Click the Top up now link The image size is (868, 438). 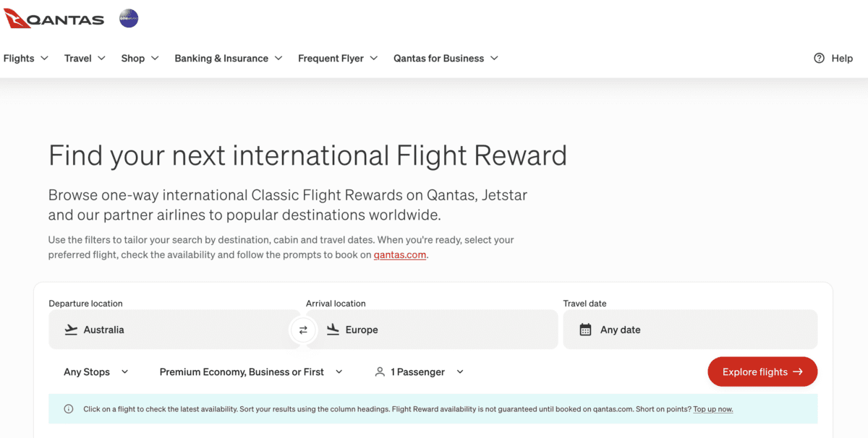[x=712, y=409]
